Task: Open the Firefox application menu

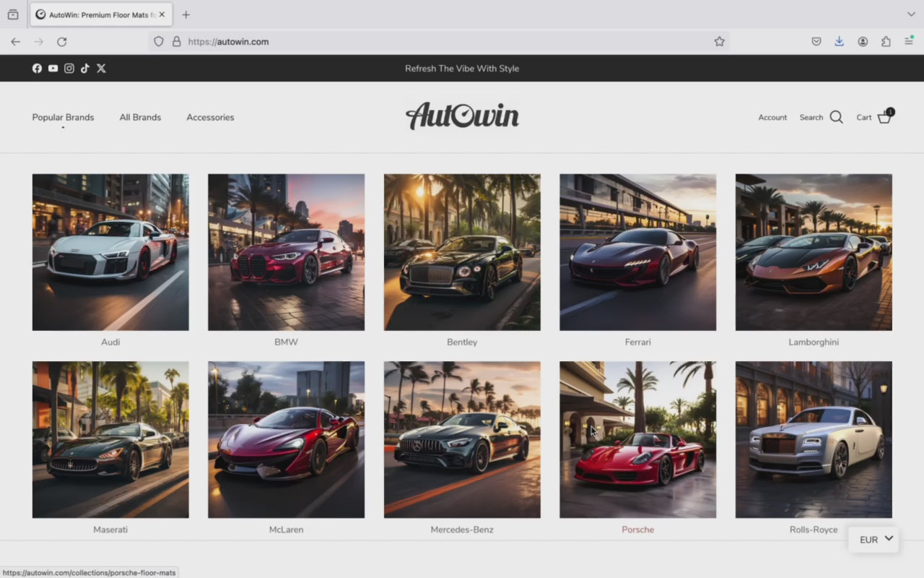Action: [909, 42]
